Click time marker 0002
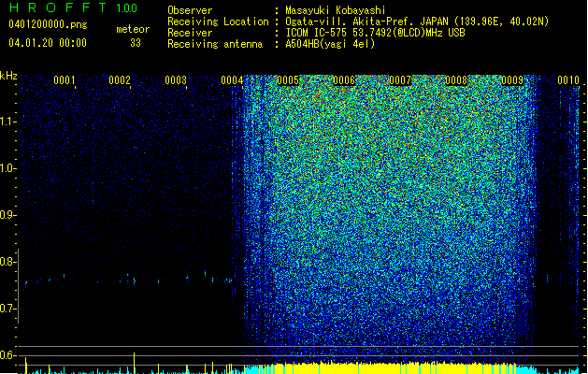 tap(120, 80)
